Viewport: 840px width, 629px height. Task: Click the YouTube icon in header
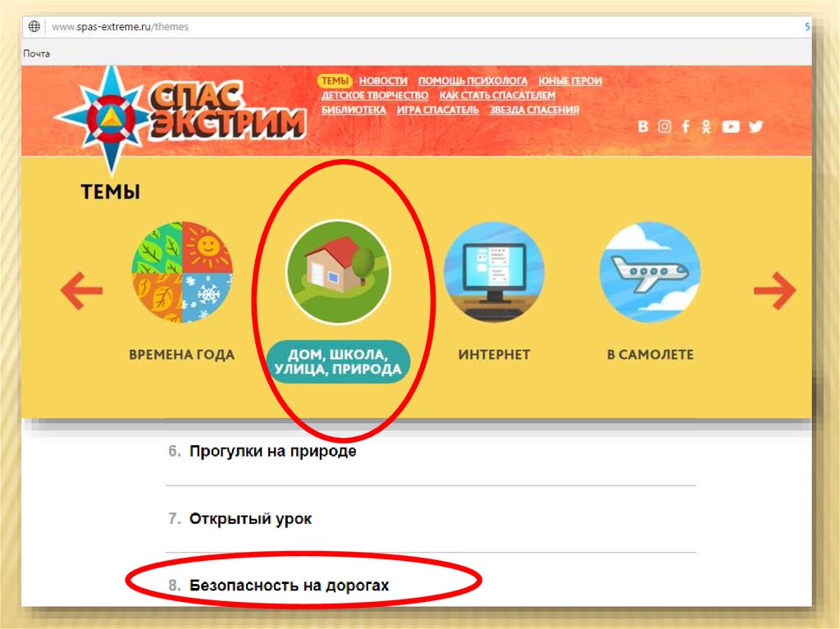coord(731,126)
